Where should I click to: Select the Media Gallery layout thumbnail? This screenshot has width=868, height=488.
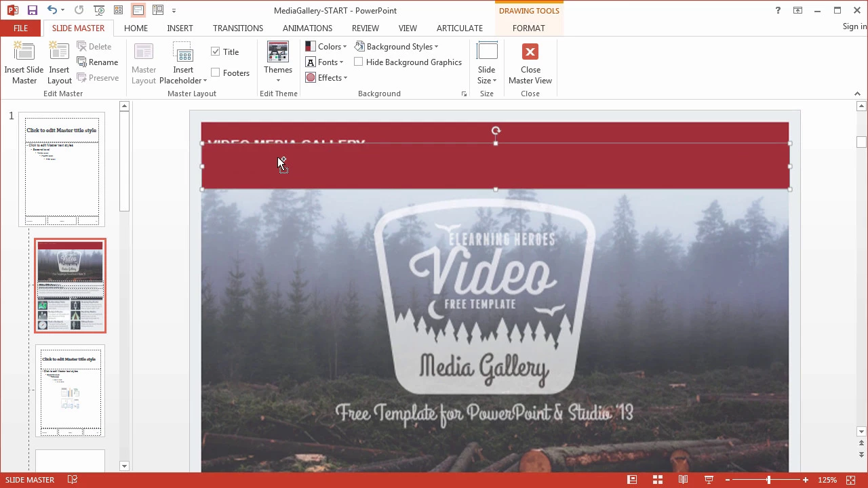click(71, 285)
